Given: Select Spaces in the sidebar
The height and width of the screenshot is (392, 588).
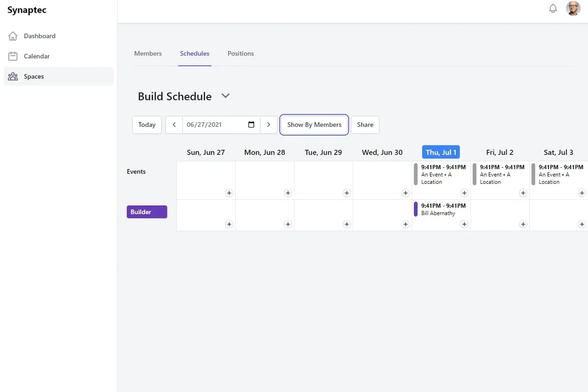Looking at the screenshot, I should click(x=33, y=76).
